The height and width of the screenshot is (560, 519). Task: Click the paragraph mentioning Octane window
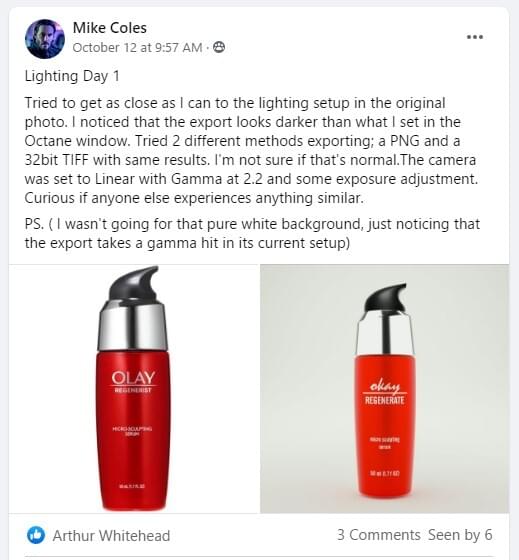tap(251, 150)
